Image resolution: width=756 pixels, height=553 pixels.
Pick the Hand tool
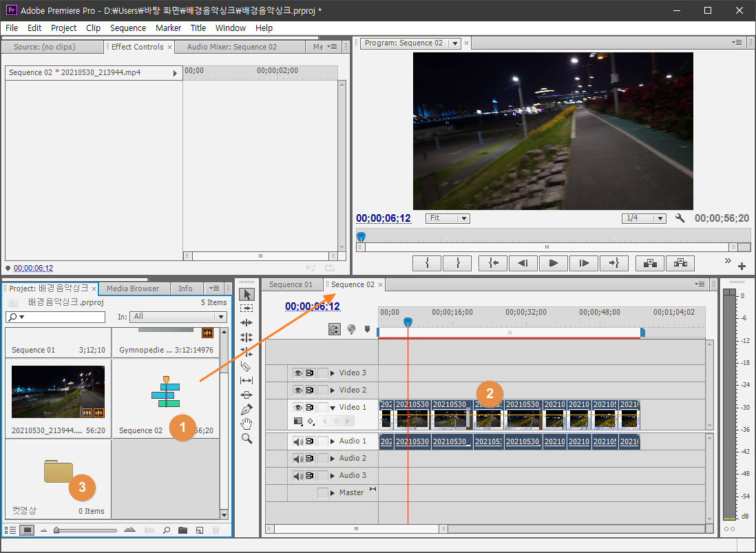coord(246,424)
